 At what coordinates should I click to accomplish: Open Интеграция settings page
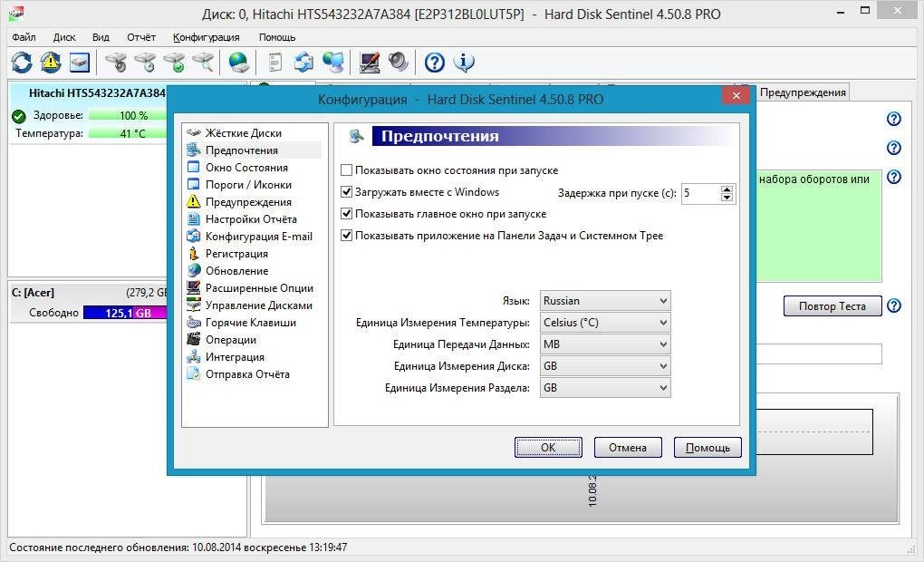tap(235, 357)
